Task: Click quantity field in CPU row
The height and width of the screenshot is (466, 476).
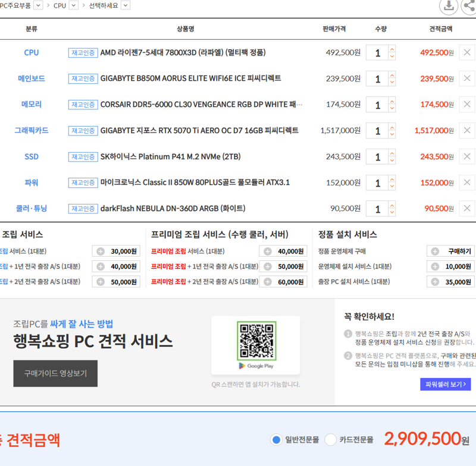Action: 377,53
